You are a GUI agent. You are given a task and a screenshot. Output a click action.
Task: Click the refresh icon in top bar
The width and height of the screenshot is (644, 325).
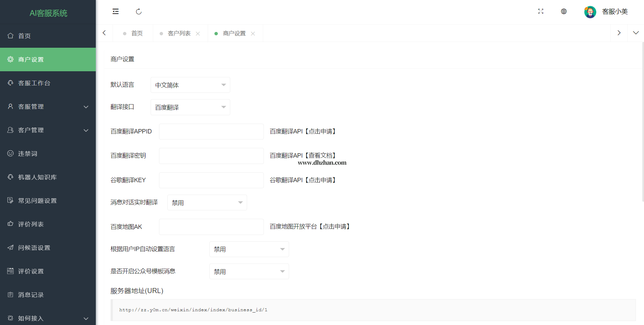[138, 12]
